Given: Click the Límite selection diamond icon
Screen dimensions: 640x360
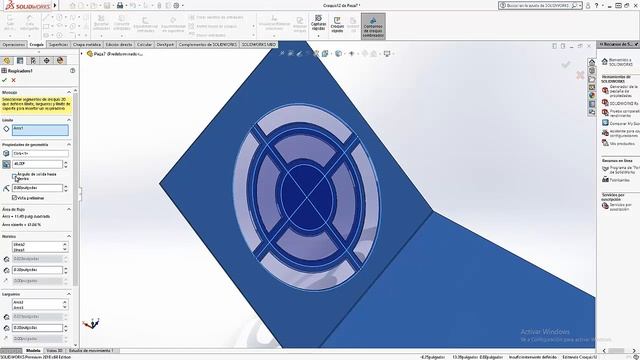Looking at the screenshot, I should tap(6, 129).
